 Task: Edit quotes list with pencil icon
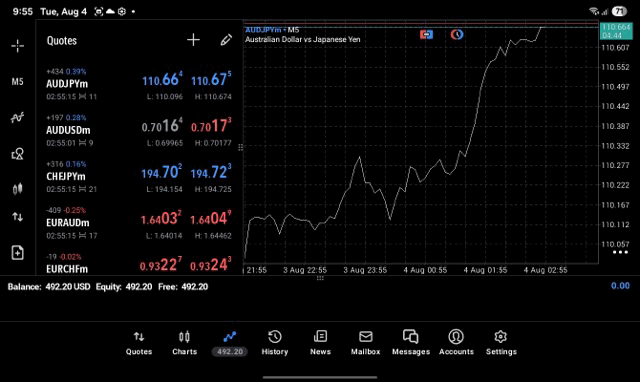click(226, 40)
